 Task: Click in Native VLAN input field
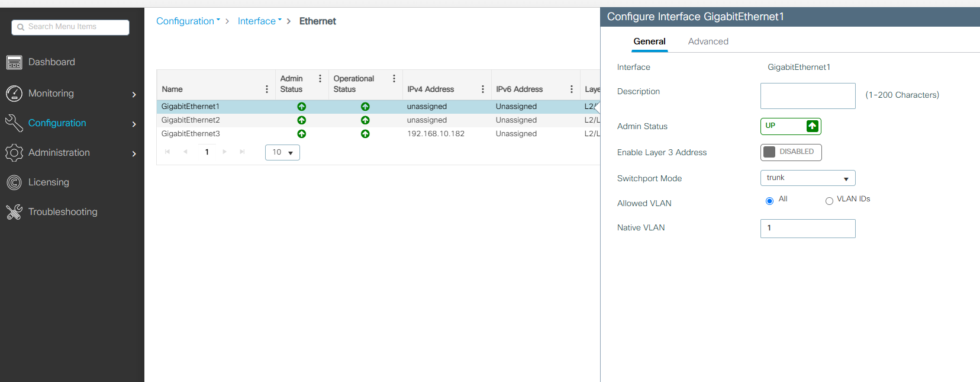pyautogui.click(x=808, y=229)
